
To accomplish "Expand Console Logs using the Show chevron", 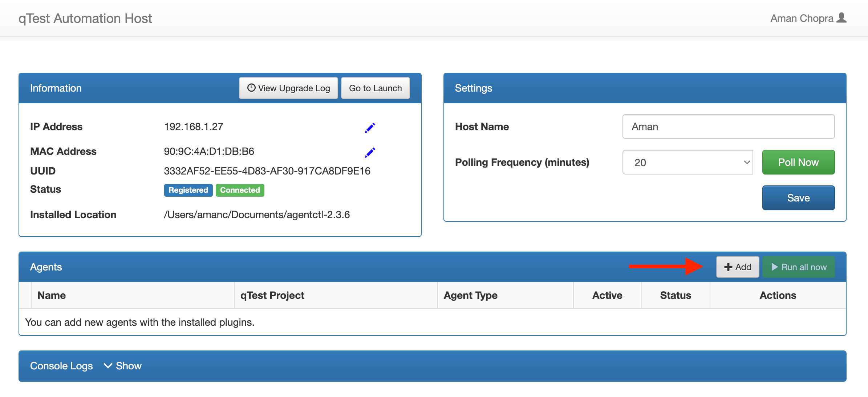I will 108,366.
